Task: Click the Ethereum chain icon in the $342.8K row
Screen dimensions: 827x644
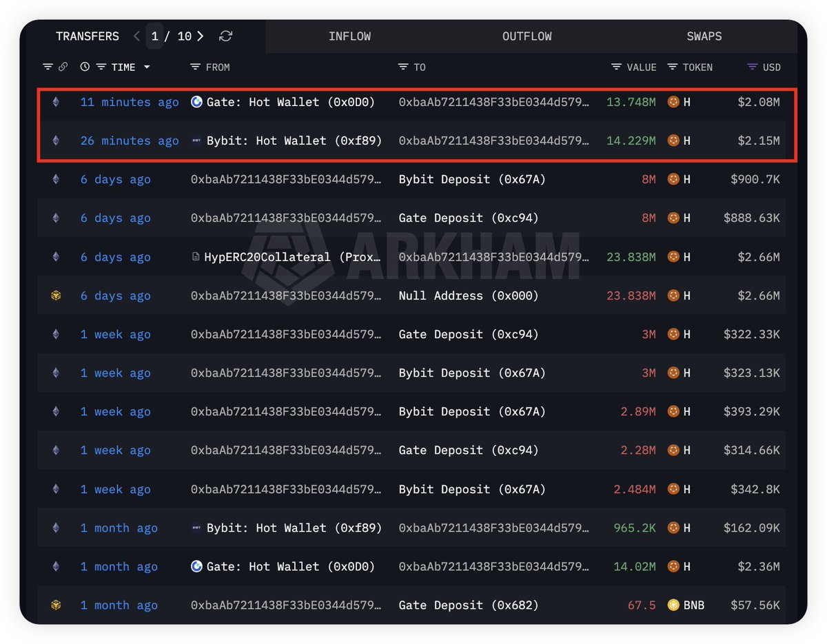Action: [56, 489]
